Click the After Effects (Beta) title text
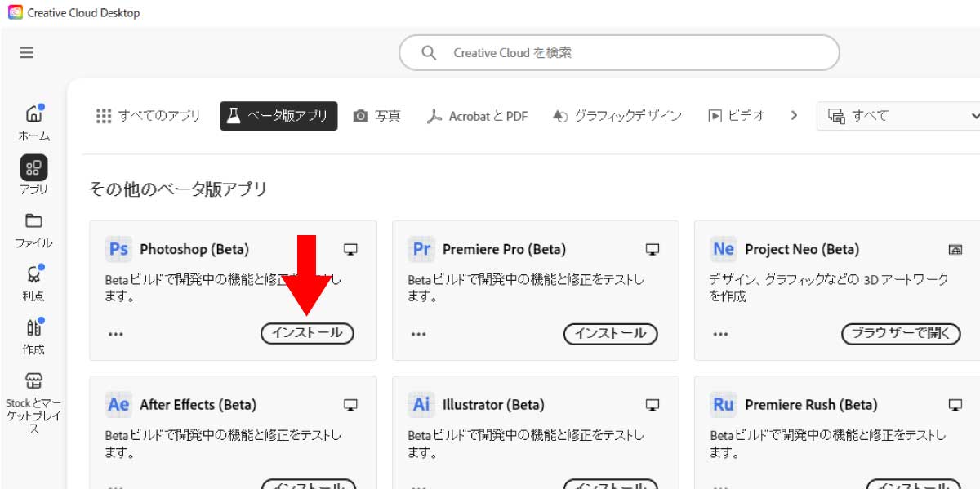The image size is (980, 489). 198,404
